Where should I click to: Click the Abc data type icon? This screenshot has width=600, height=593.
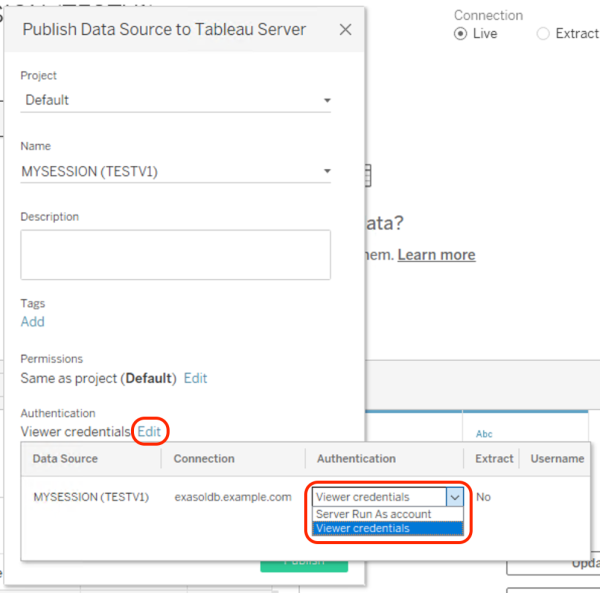(x=484, y=434)
